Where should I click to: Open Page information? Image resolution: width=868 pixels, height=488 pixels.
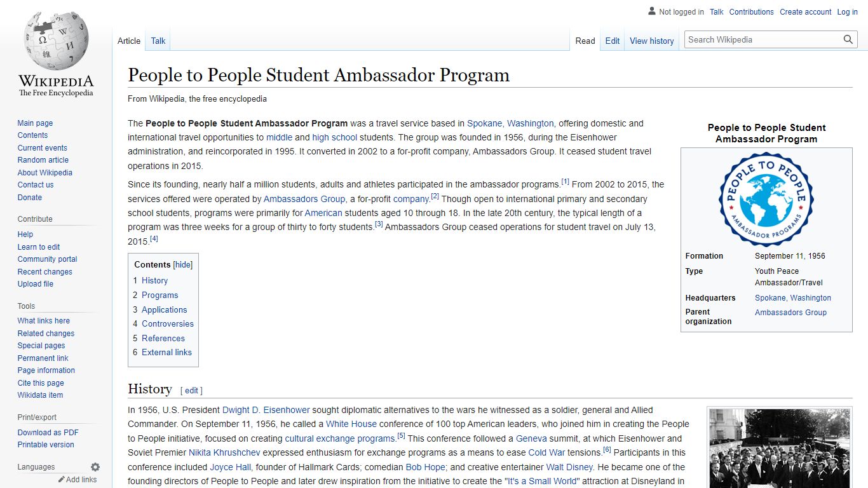pyautogui.click(x=46, y=370)
